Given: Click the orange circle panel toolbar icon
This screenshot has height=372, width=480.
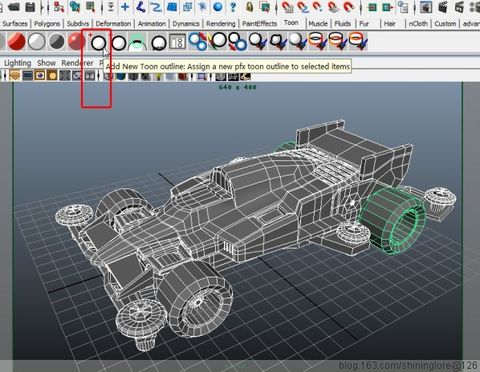Looking at the screenshot, I should click(x=52, y=76).
